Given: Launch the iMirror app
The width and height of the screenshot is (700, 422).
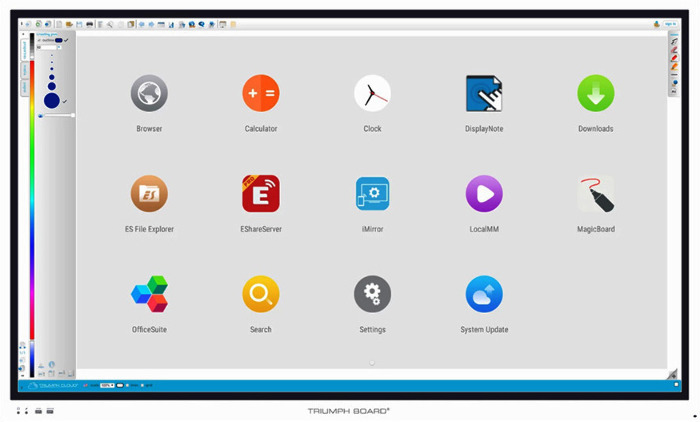Looking at the screenshot, I should coord(372,193).
